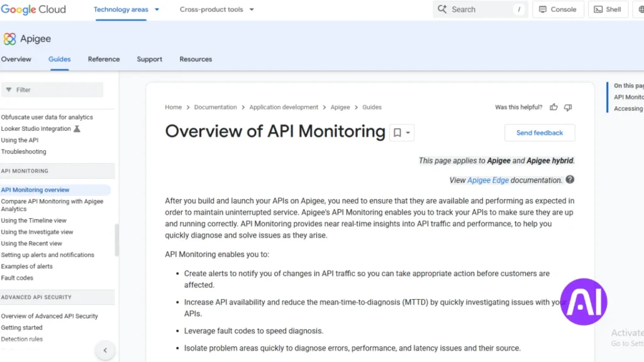Image resolution: width=644 pixels, height=362 pixels.
Task: Open the bookmark options arrow
Action: click(x=407, y=133)
